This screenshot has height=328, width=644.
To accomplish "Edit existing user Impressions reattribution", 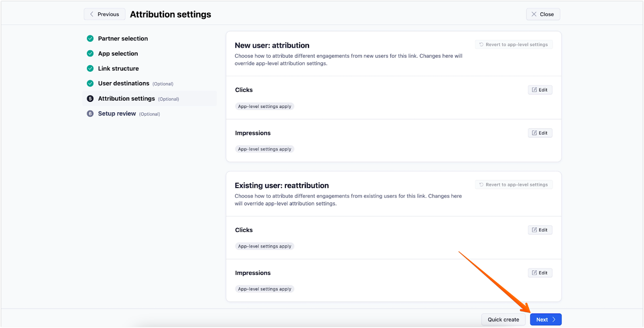I will [540, 273].
